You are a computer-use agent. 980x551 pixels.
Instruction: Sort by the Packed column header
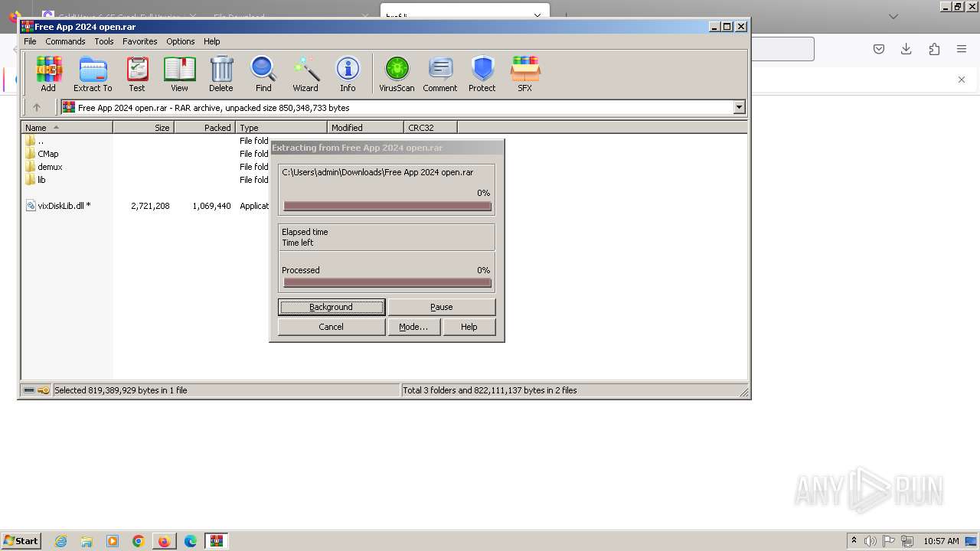pos(205,128)
